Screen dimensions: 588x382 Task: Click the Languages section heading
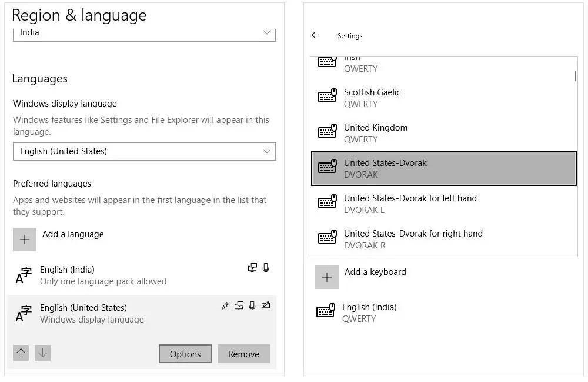[x=40, y=79]
